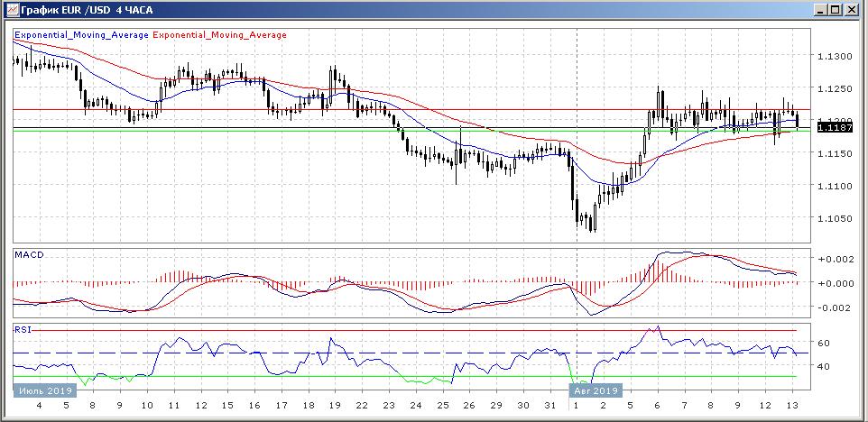Click the 1.1050 price axis label
This screenshot has width=868, height=422.
pyautogui.click(x=835, y=219)
